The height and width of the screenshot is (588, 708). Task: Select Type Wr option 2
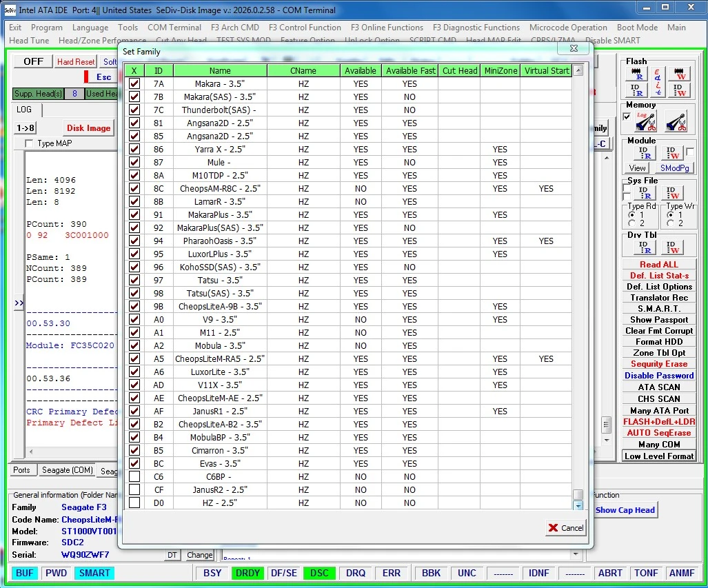click(x=671, y=223)
